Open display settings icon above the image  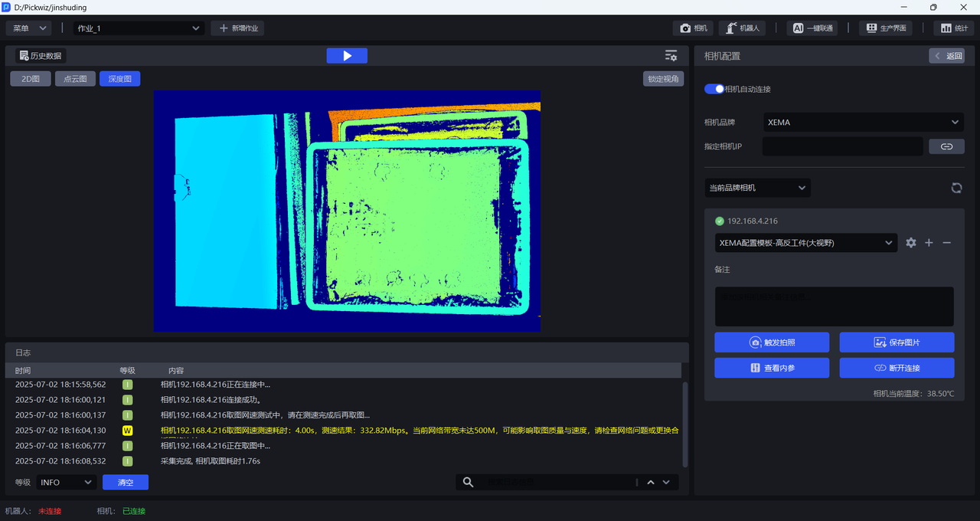pos(671,56)
